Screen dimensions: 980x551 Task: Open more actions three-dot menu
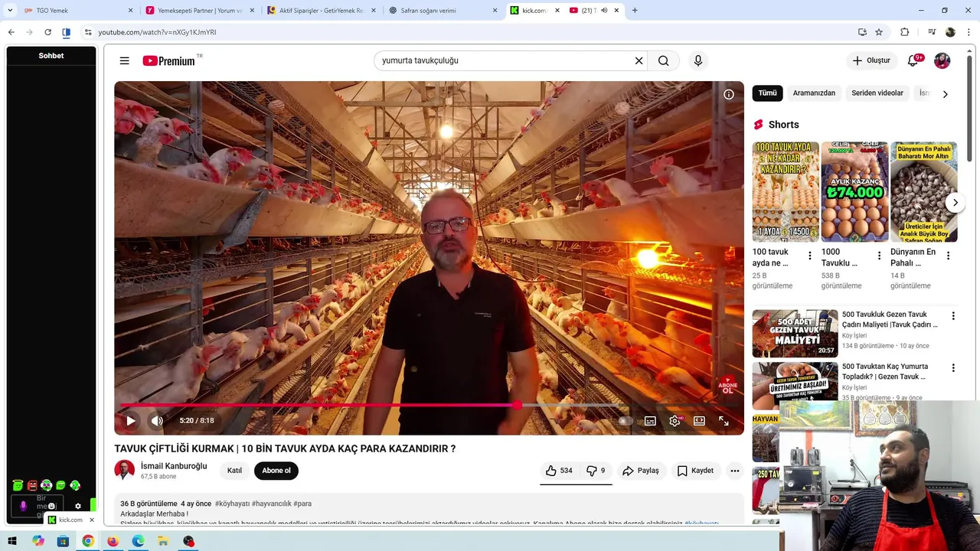coord(735,471)
